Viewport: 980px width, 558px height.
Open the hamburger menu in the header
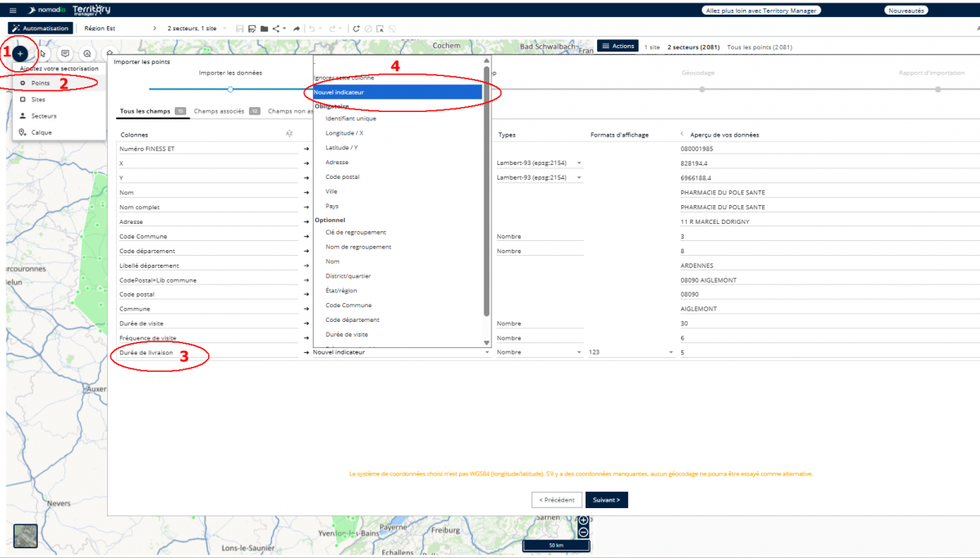[12, 11]
